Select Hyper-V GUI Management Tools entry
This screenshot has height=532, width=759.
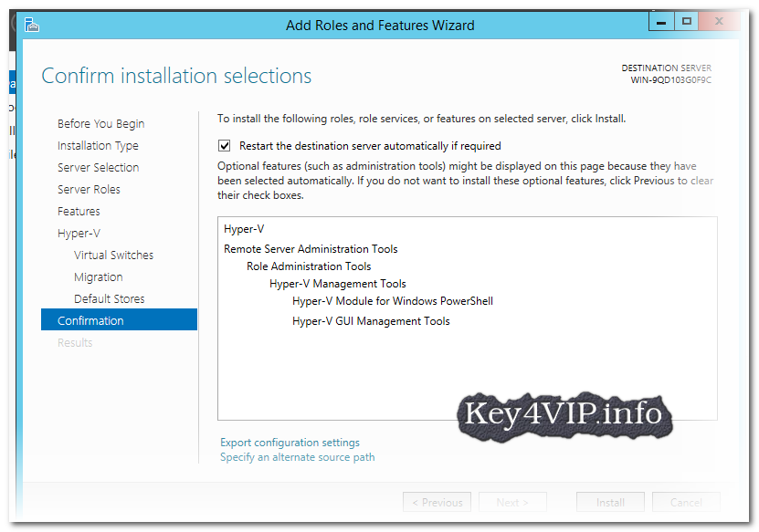click(x=371, y=321)
